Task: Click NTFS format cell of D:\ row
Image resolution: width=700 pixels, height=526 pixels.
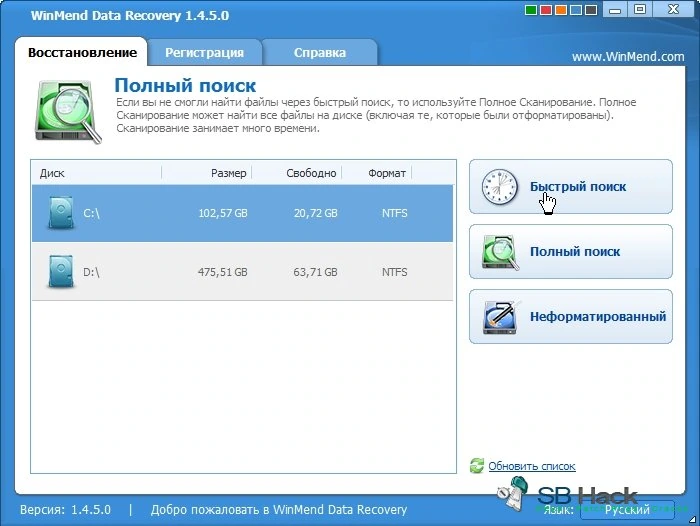Action: [x=394, y=271]
